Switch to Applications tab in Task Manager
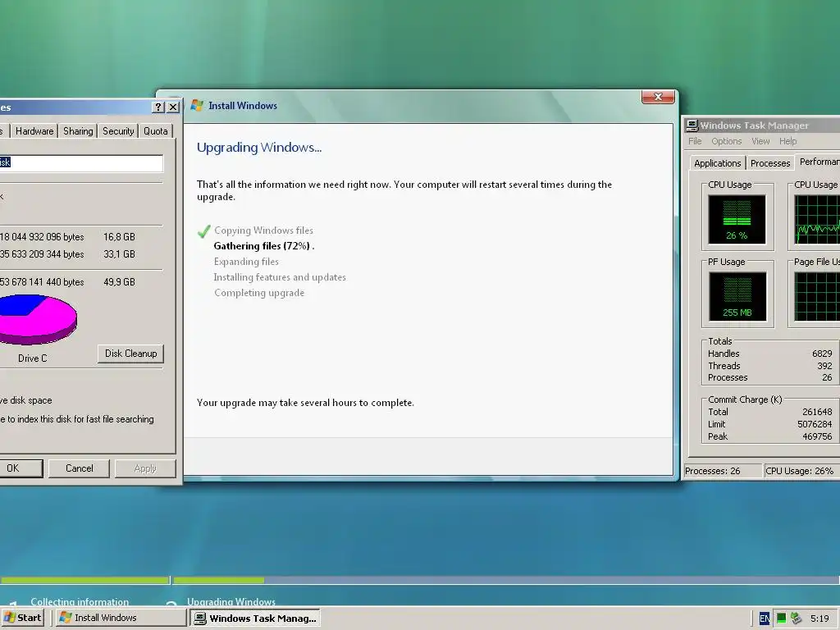The image size is (840, 630). click(717, 163)
